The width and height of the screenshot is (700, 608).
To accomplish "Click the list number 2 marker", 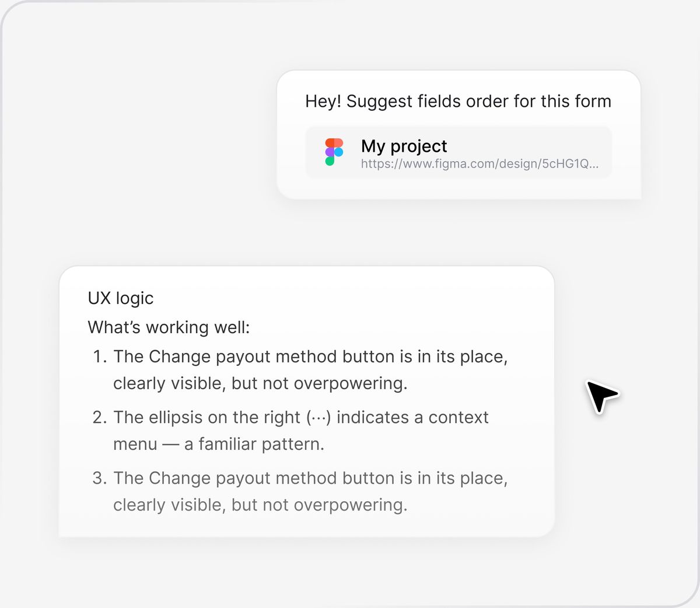I will tap(100, 417).
